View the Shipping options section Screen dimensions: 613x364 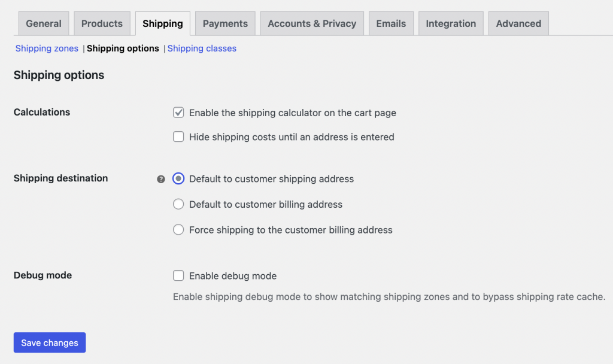point(123,48)
